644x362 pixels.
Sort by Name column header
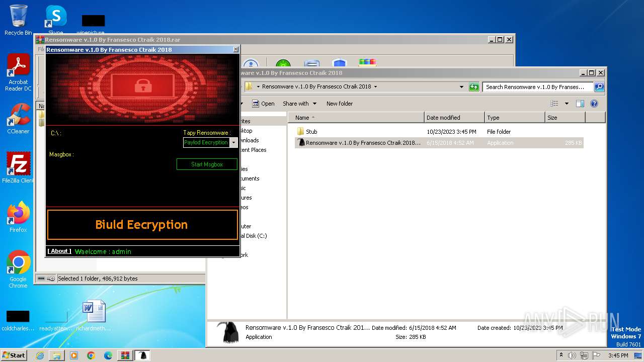tap(356, 118)
